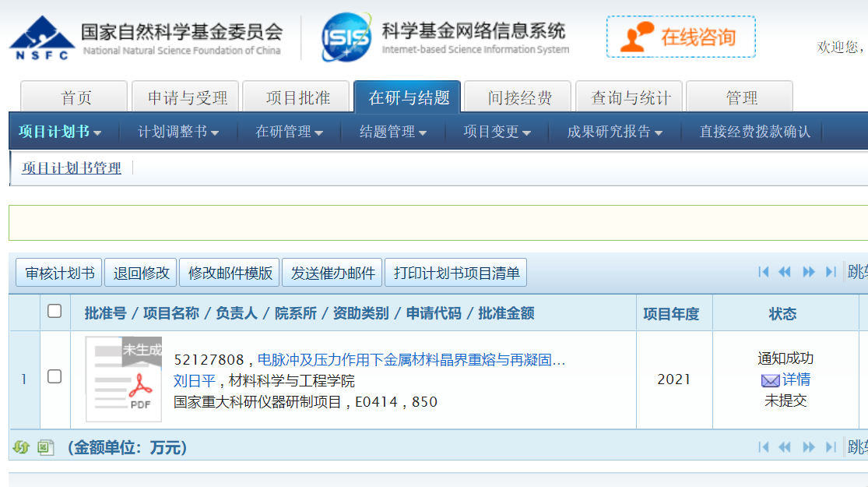This screenshot has height=487, width=868.
Task: Expand the 成果研究报告 dropdown menu
Action: [x=615, y=132]
